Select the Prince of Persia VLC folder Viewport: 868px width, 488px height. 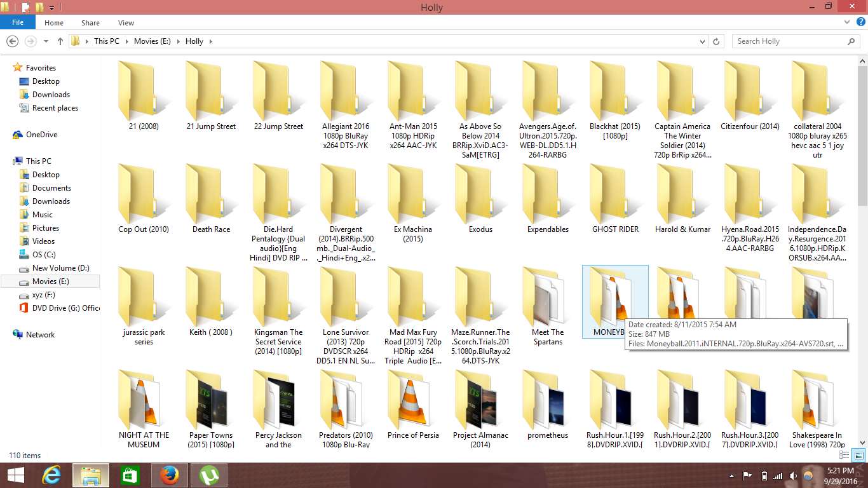point(413,404)
